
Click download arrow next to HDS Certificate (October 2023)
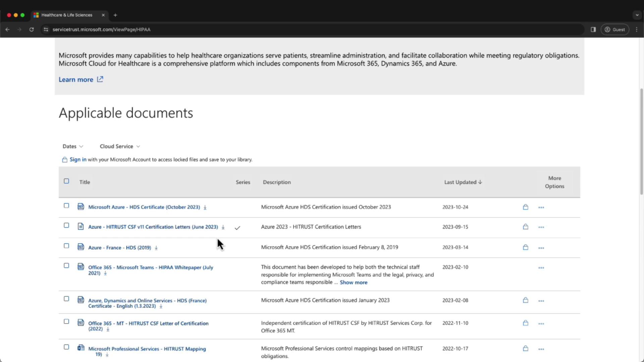pos(205,207)
